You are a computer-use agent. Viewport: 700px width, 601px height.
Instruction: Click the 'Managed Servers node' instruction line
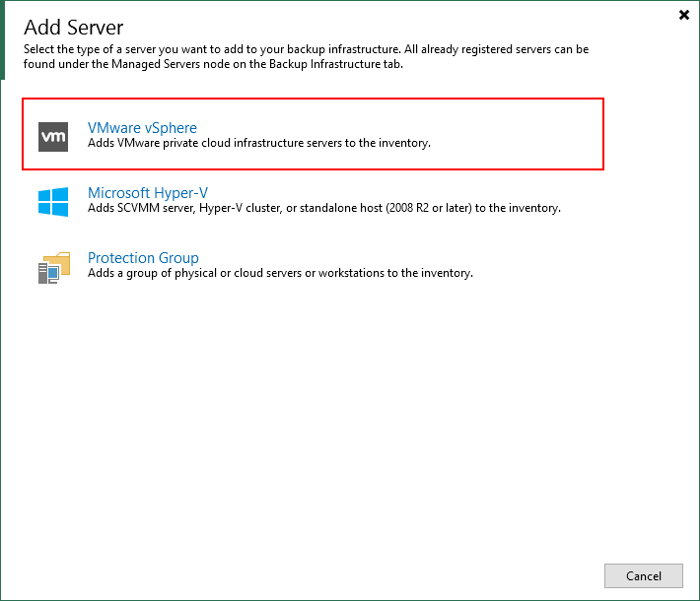213,64
